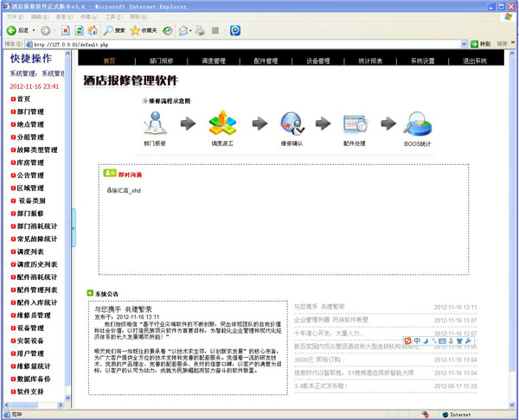The height and width of the screenshot is (420, 519).
Task: Click the 维修确认 globe icon
Action: pos(292,124)
